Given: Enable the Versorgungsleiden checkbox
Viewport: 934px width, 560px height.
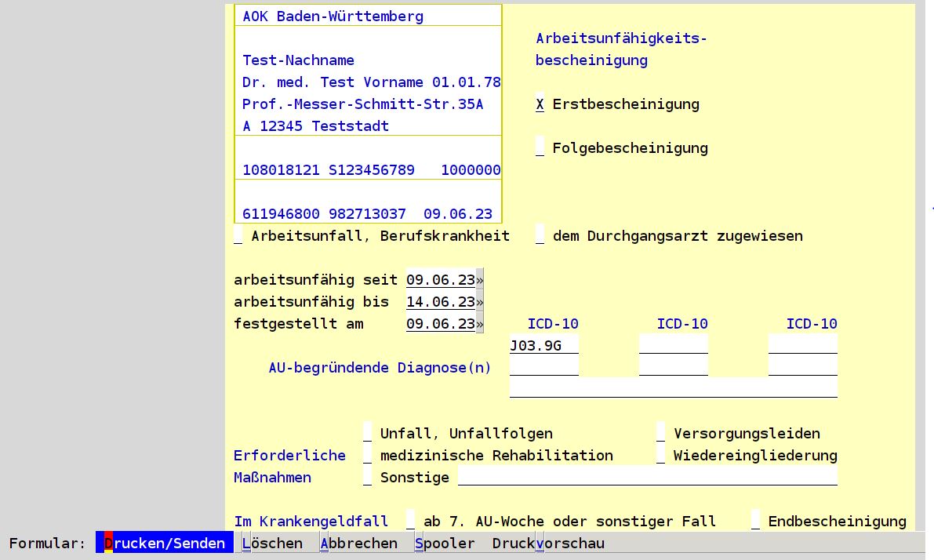Looking at the screenshot, I should tap(660, 433).
